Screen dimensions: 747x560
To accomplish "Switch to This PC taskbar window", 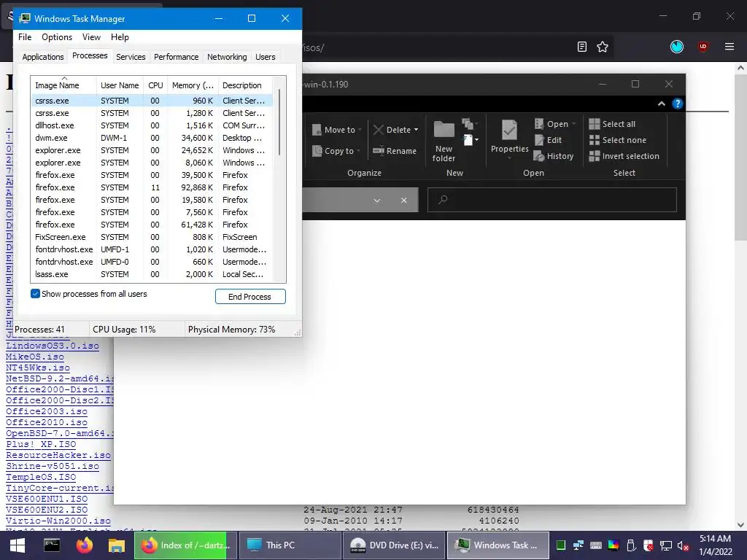I will [290, 545].
